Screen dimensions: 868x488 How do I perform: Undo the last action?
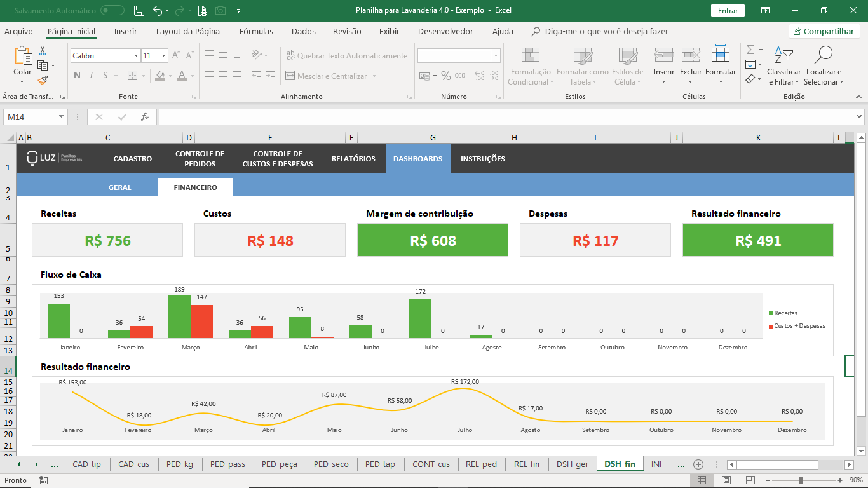(x=158, y=10)
